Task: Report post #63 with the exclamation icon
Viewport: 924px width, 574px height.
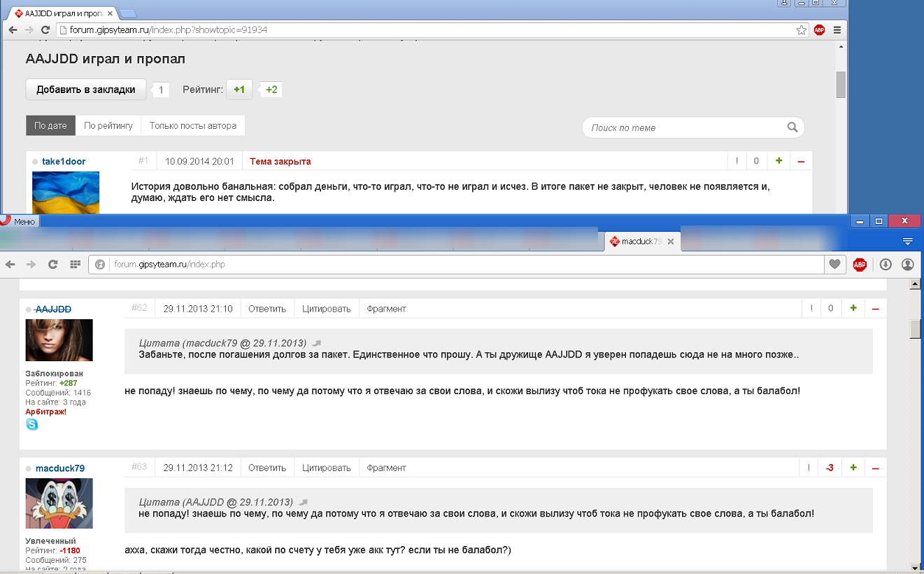Action: (808, 468)
